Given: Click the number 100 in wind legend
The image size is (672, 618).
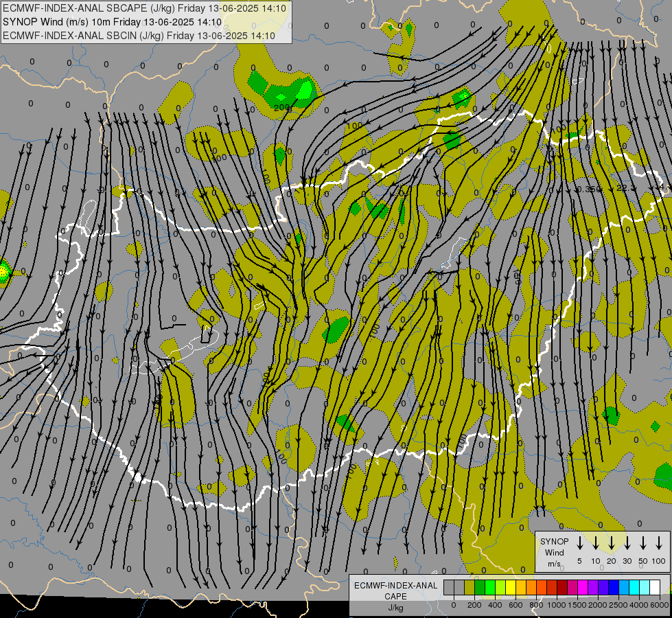Looking at the screenshot, I should pyautogui.click(x=659, y=561).
